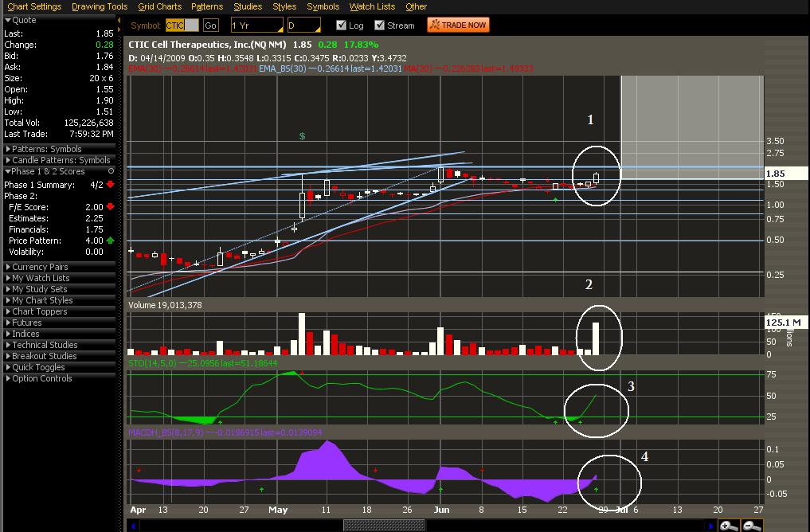Click the 125.1 M volume label

click(785, 323)
